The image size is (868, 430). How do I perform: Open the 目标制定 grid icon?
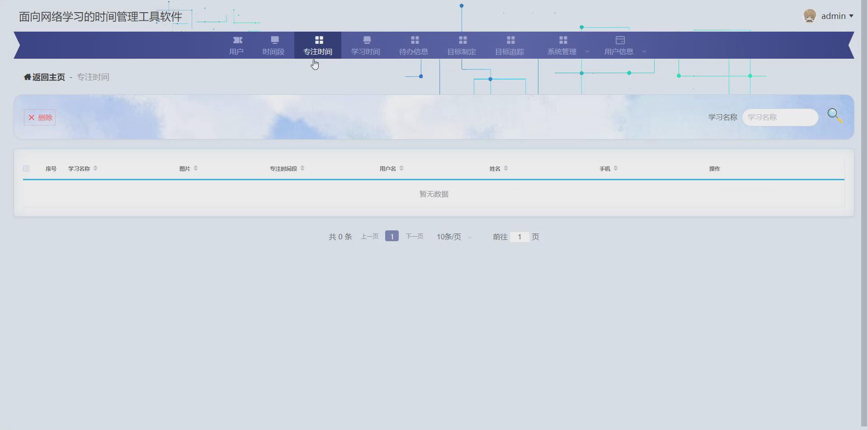(x=462, y=39)
